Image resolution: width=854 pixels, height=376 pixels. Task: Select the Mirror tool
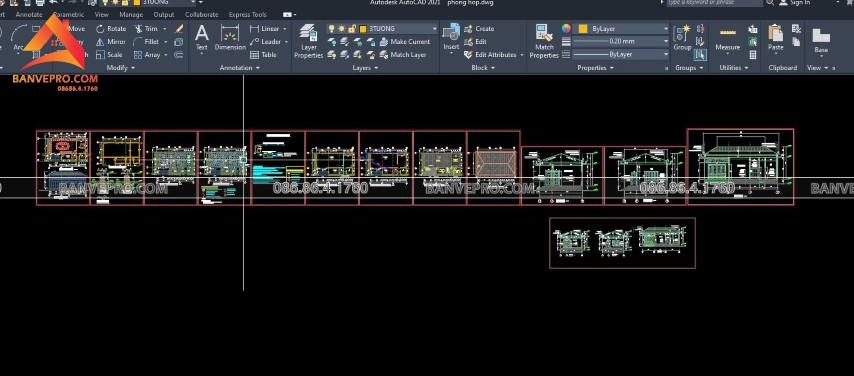point(111,42)
